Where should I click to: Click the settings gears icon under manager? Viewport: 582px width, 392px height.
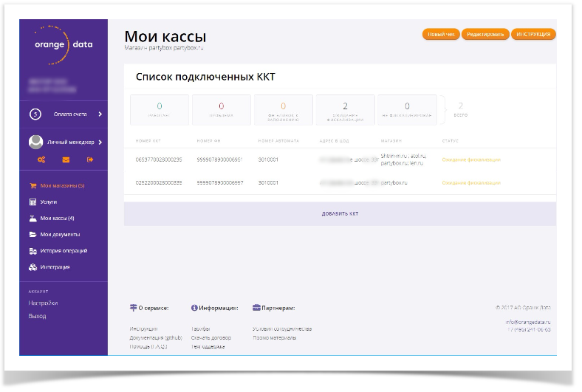(x=41, y=159)
